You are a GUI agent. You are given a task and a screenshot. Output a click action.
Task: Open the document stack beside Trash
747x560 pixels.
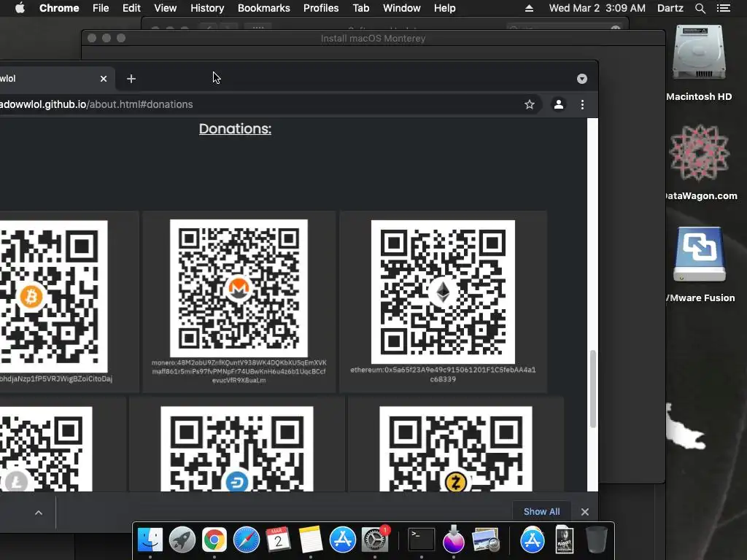(565, 540)
